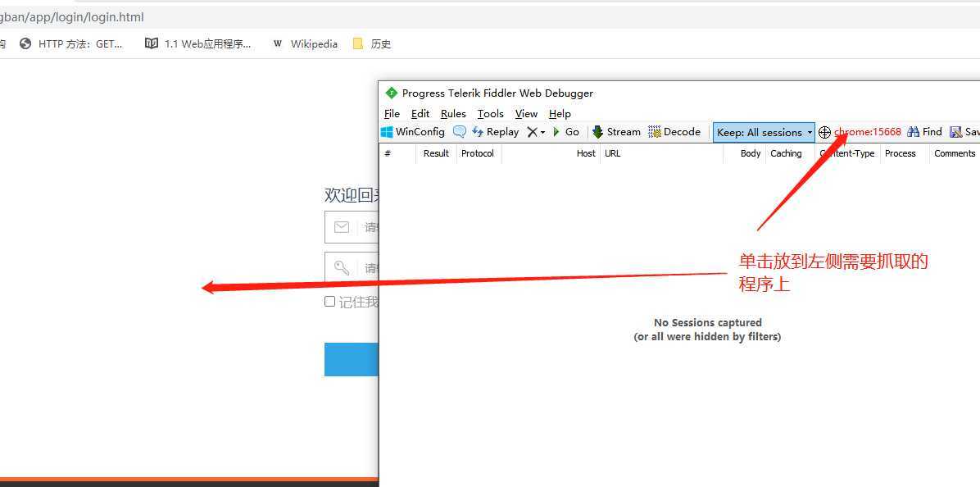Click the Save toolbar button
Viewport: 980px width, 487px height.
click(964, 132)
